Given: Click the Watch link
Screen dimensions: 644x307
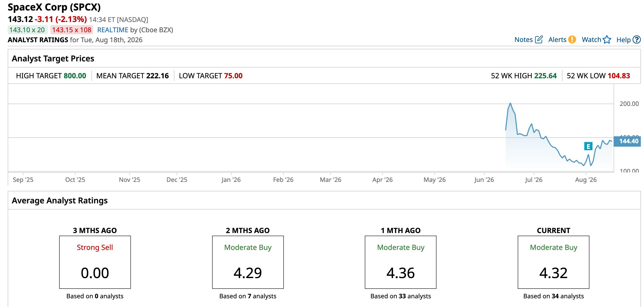Looking at the screenshot, I should pyautogui.click(x=591, y=40).
